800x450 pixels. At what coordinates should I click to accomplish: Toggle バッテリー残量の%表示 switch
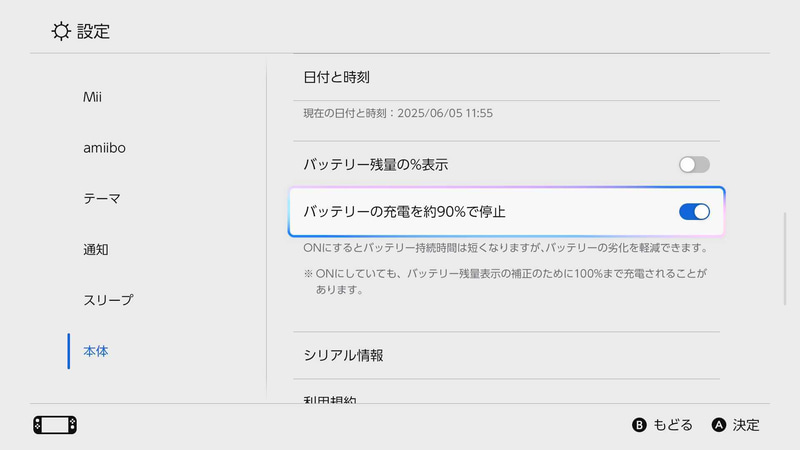pos(694,165)
